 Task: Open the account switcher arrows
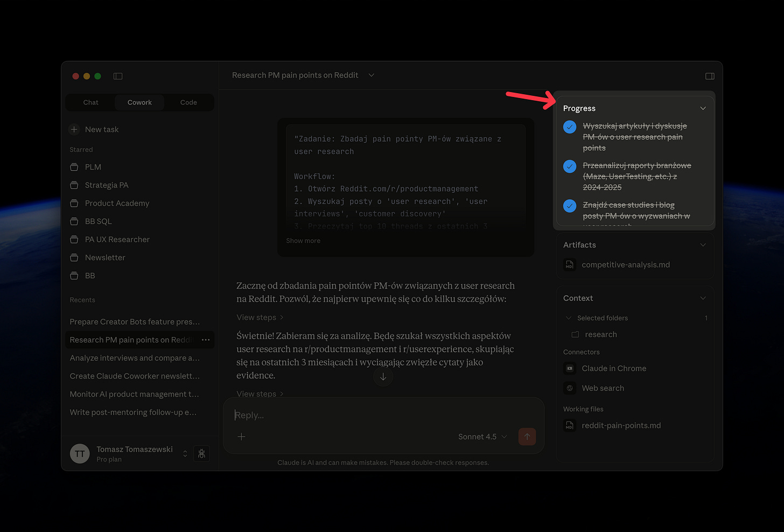point(185,454)
